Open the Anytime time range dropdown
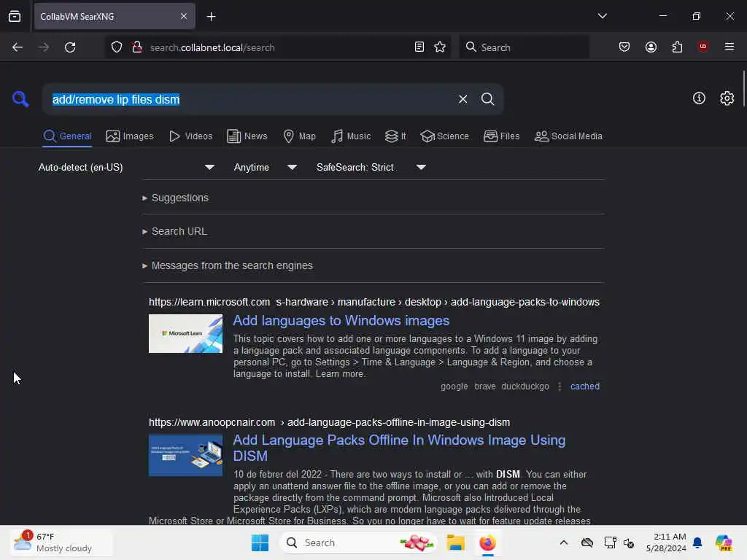Screen dimensions: 747x560 point(266,167)
